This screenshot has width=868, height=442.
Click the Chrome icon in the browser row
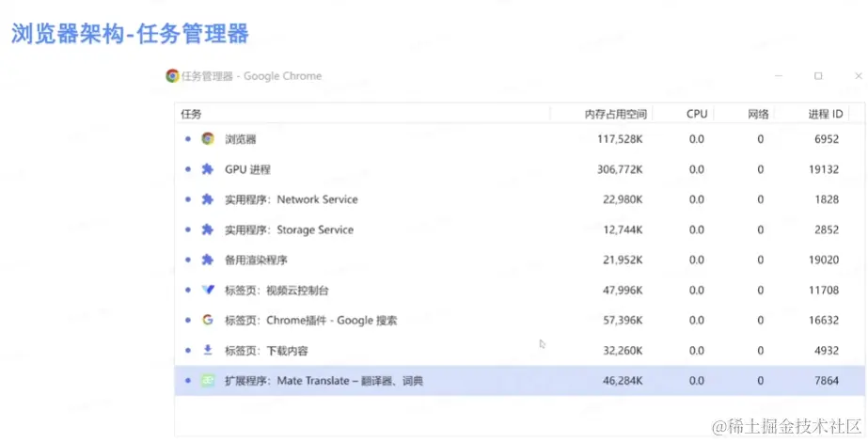208,138
